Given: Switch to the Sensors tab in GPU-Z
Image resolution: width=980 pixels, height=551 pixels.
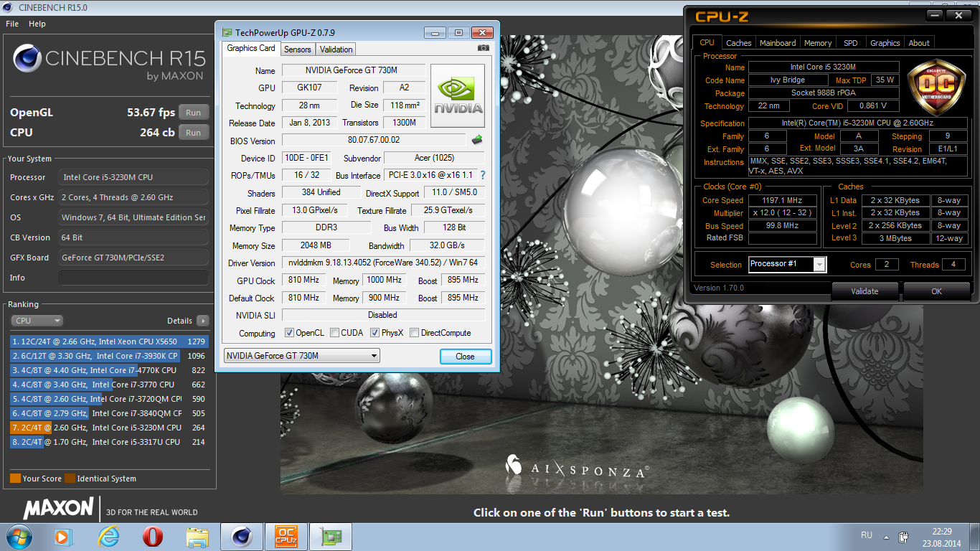Looking at the screenshot, I should pyautogui.click(x=298, y=50).
